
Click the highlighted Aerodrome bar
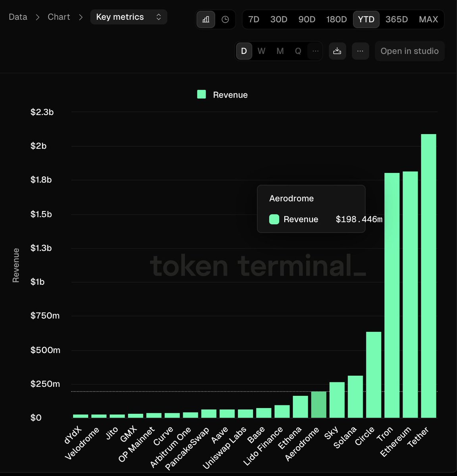point(319,405)
